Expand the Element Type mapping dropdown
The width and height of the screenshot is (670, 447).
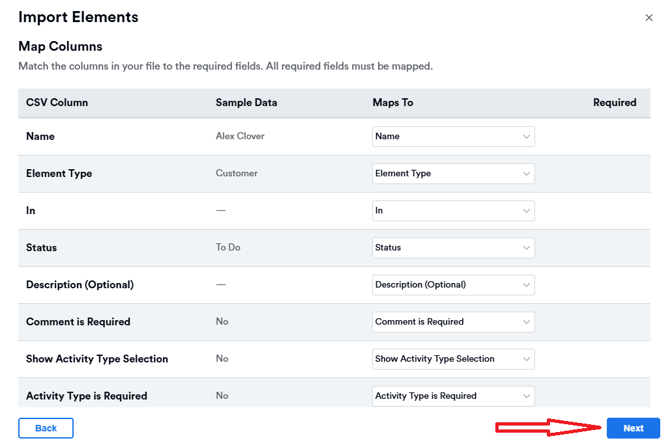[x=453, y=174]
